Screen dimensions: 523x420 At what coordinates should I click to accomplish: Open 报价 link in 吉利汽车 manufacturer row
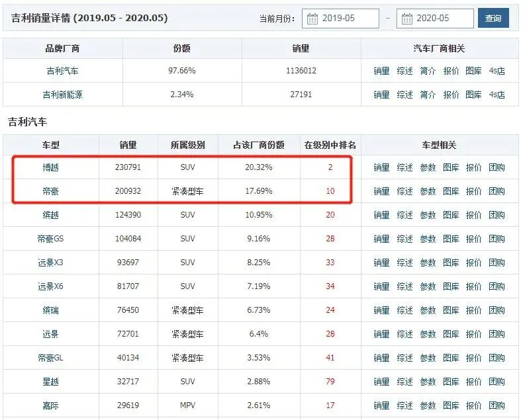(x=451, y=71)
